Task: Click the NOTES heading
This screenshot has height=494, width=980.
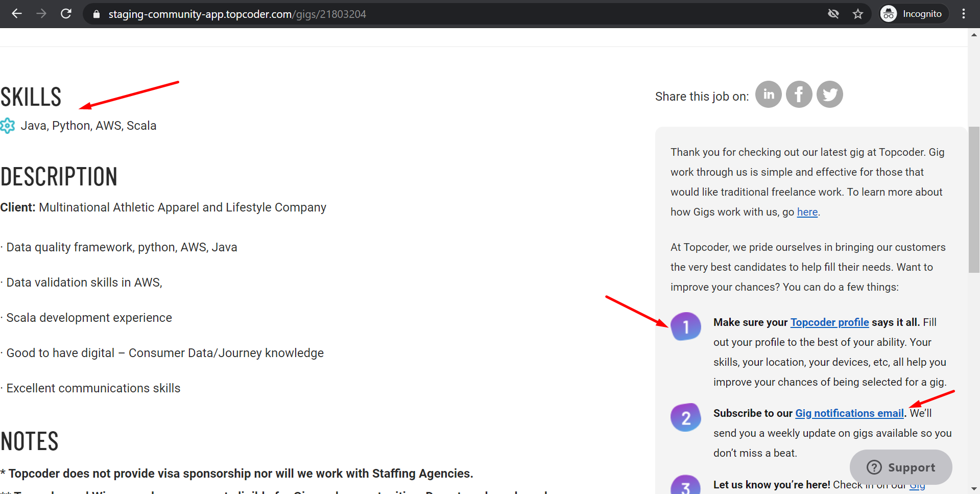Action: [x=29, y=441]
